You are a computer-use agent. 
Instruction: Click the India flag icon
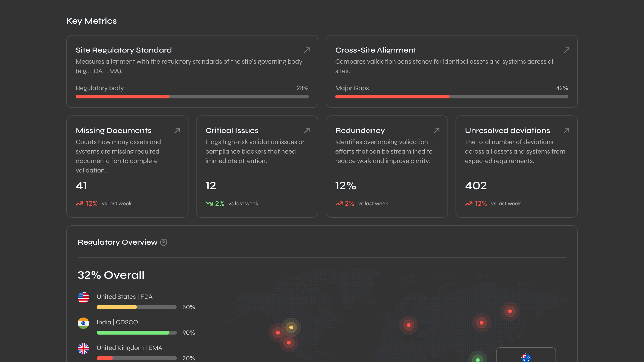point(84,323)
